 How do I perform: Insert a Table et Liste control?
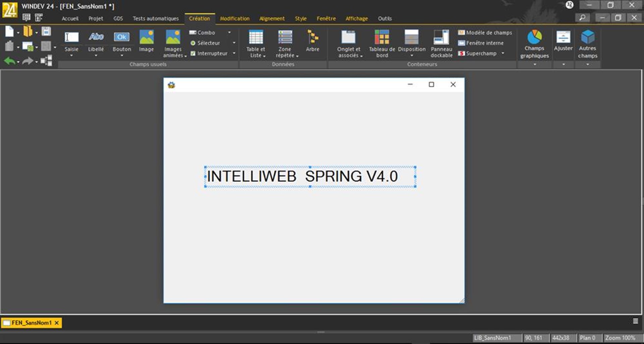click(256, 44)
